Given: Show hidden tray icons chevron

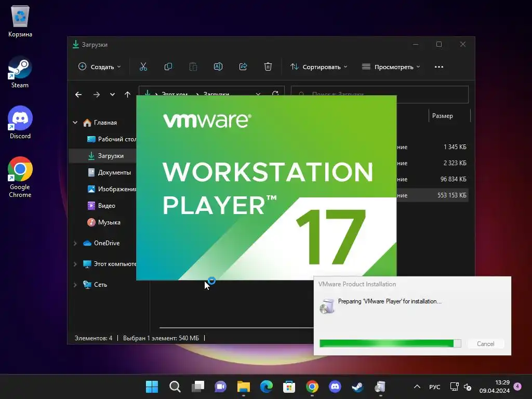Looking at the screenshot, I should (x=417, y=387).
